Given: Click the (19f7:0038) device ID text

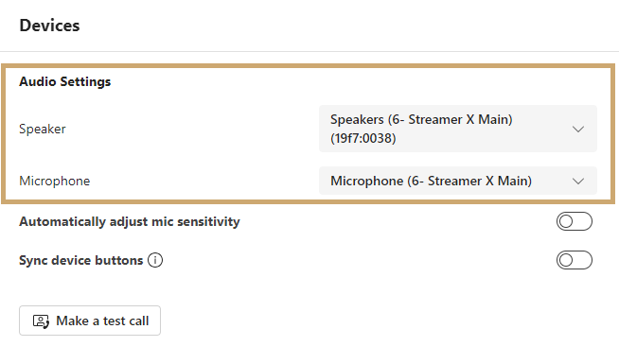Looking at the screenshot, I should tap(363, 138).
